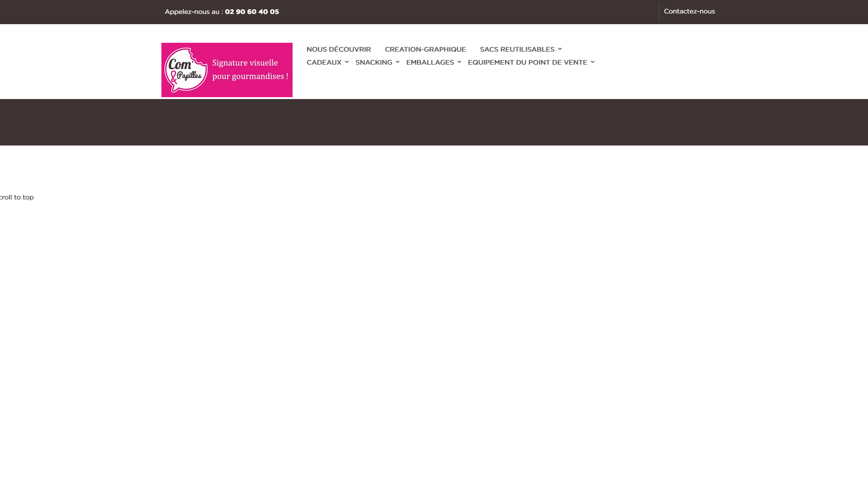Open the NOUS DÉCOUVRIR menu item
The image size is (868, 477).
coord(339,49)
